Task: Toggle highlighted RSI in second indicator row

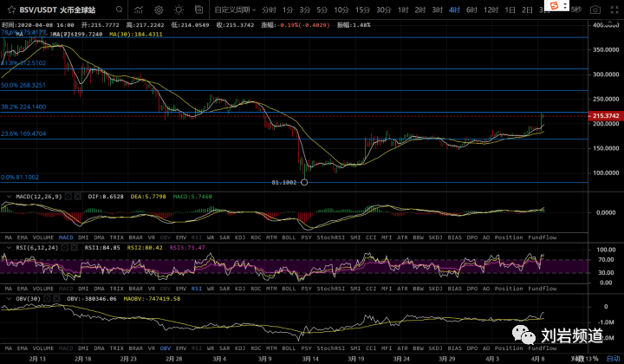Action: [197, 289]
